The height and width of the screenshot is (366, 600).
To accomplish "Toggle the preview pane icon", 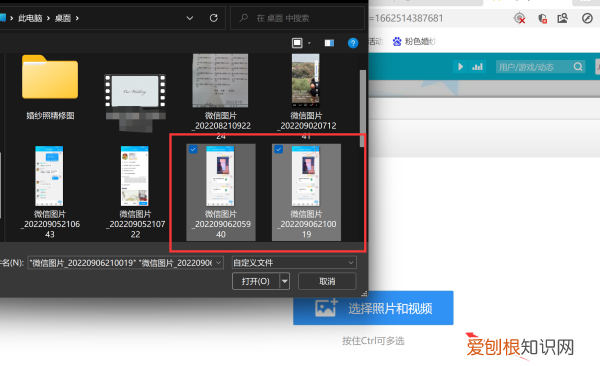I will click(x=329, y=43).
